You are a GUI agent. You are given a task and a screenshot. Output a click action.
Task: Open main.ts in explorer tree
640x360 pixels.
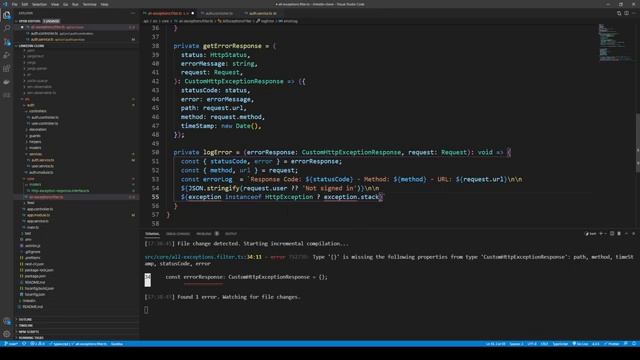point(33,227)
